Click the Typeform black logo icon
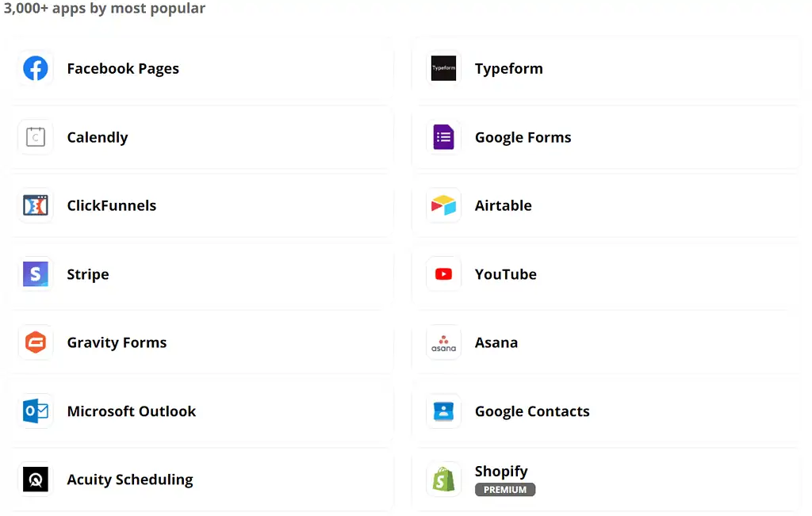The height and width of the screenshot is (516, 812). click(443, 69)
